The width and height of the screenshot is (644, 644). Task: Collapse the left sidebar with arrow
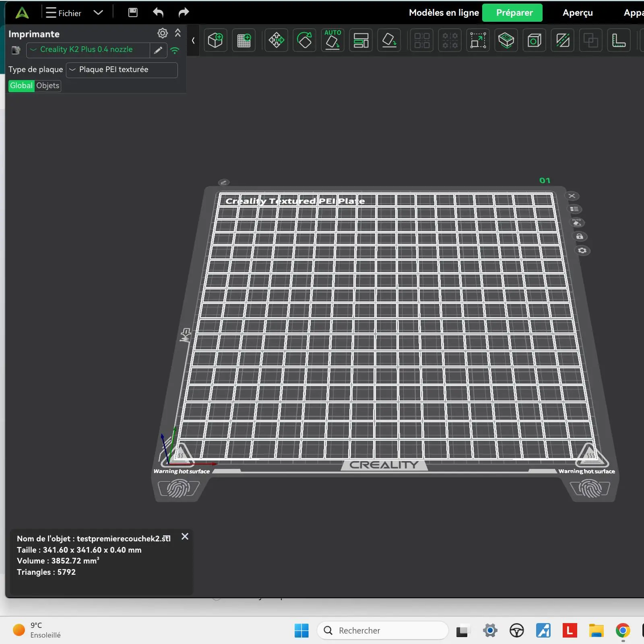193,40
